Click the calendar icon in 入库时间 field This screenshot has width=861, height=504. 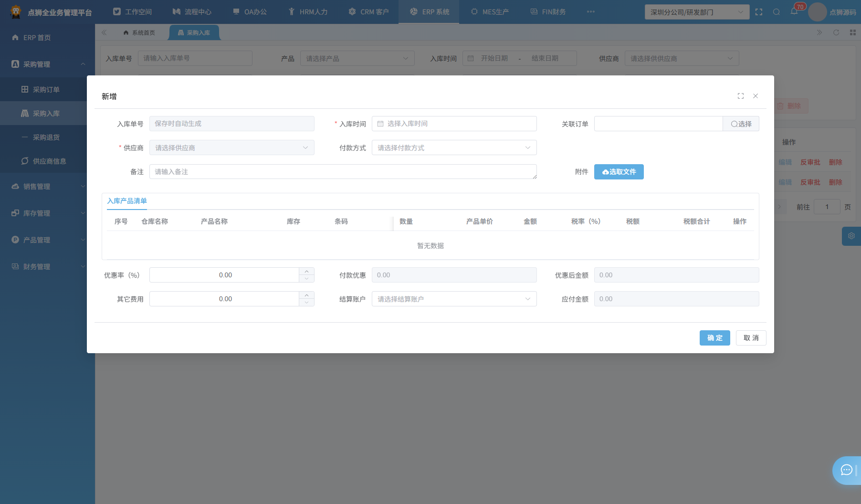pos(380,124)
